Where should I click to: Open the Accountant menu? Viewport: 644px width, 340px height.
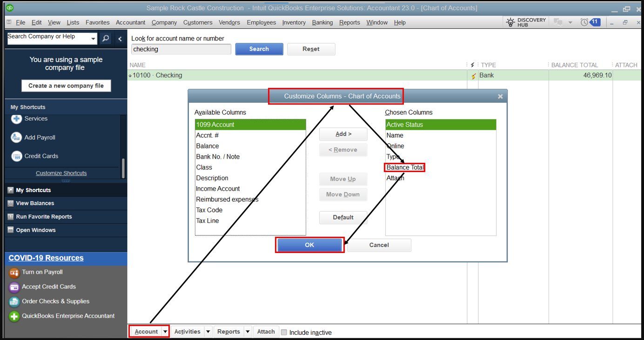(130, 22)
